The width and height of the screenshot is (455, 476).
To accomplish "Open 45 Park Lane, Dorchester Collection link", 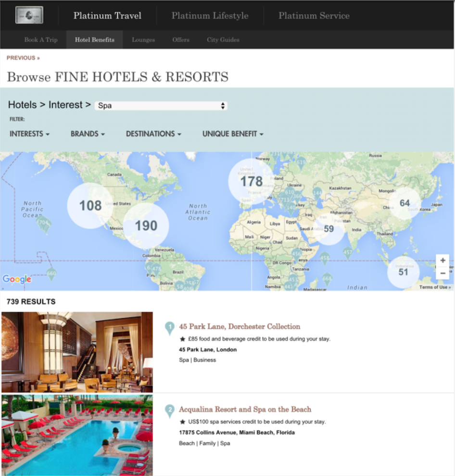I will [240, 326].
